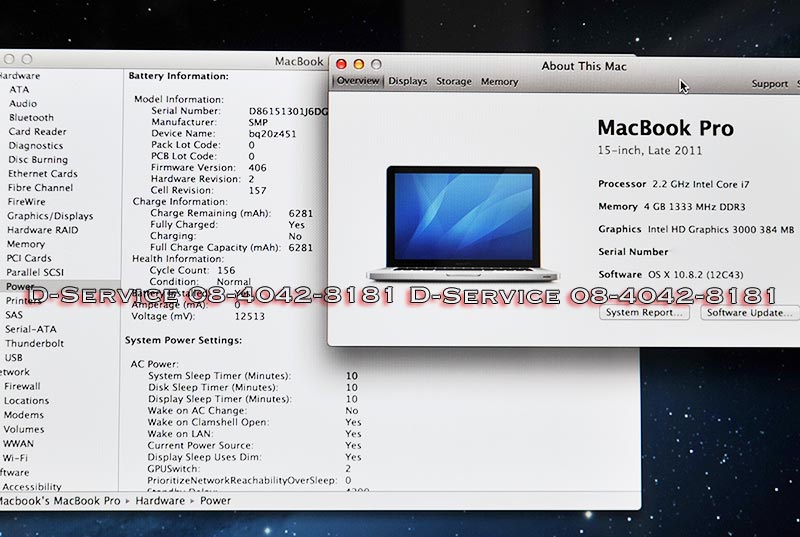Click the System Power Settings heading

tap(184, 340)
